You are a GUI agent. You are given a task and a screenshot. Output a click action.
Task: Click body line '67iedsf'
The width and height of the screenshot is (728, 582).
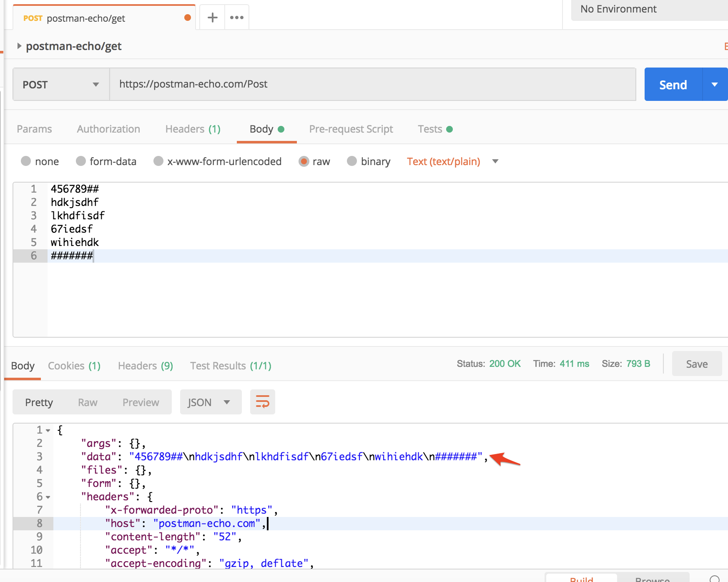coord(72,229)
